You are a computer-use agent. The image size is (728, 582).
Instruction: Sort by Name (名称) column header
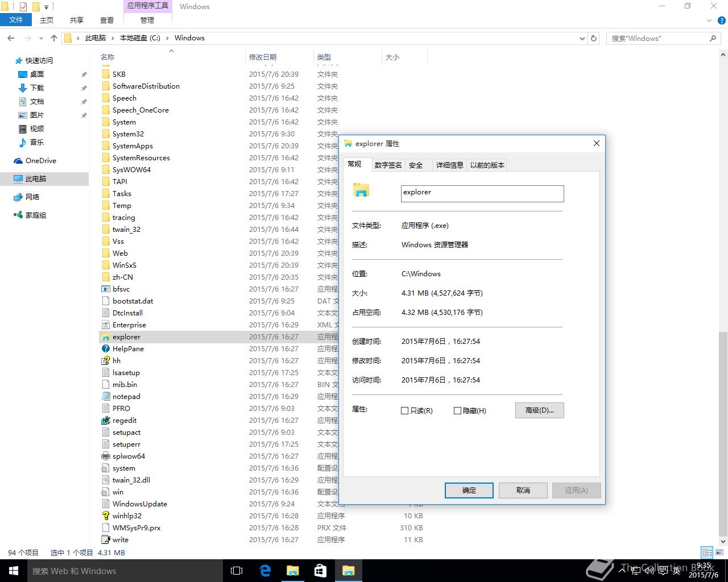171,57
